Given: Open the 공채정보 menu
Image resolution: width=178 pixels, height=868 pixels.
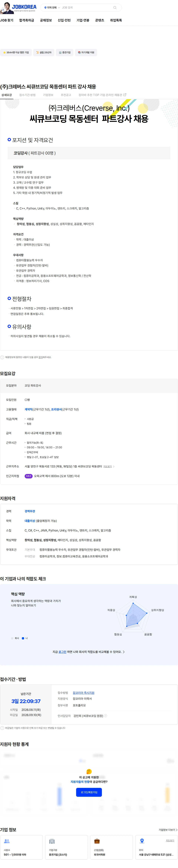Looking at the screenshot, I should coord(46,21).
